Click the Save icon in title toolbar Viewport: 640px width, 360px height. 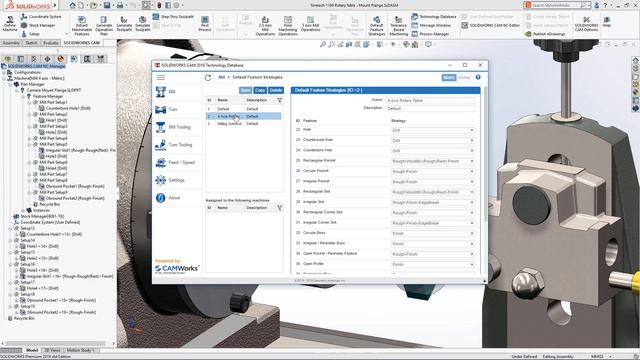point(107,5)
